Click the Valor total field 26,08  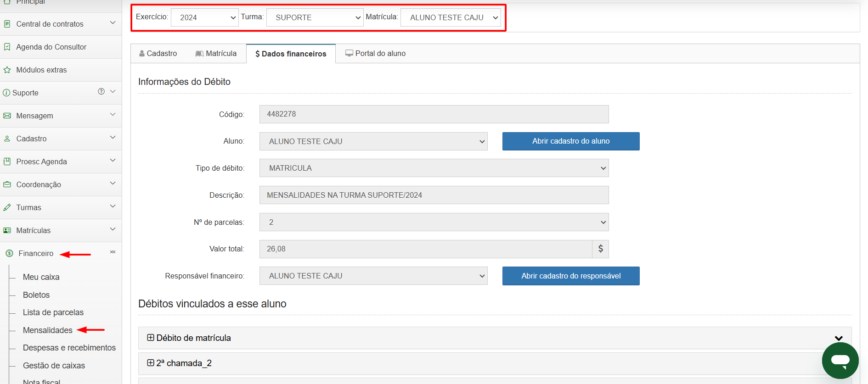pyautogui.click(x=426, y=249)
